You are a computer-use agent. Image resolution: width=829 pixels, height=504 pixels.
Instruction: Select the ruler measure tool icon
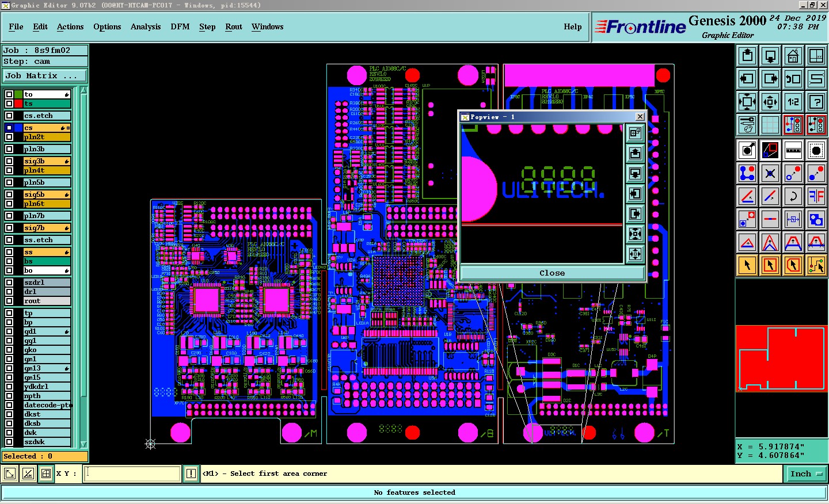793,150
